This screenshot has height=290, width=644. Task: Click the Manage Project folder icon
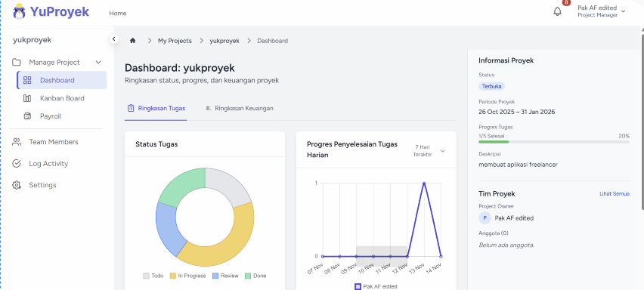pyautogui.click(x=17, y=63)
